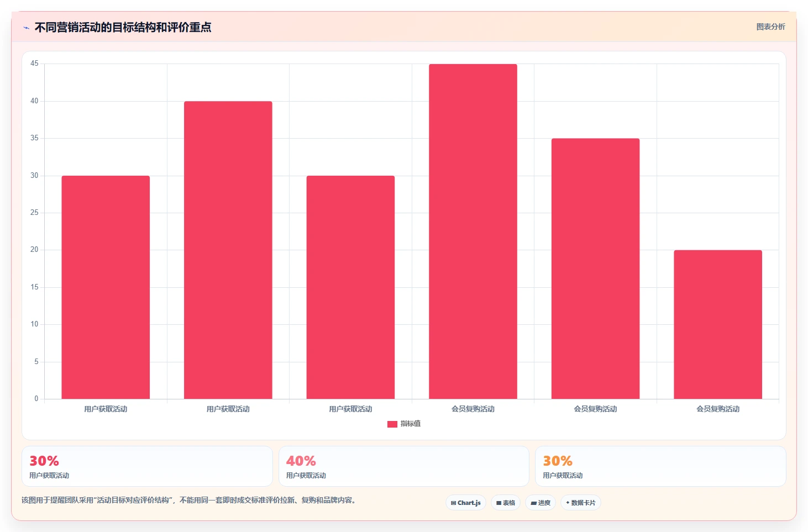Screen dimensions: 808x532
Task: Click the 会员复购活动 axis label under the 45 bar
Action: point(473,409)
